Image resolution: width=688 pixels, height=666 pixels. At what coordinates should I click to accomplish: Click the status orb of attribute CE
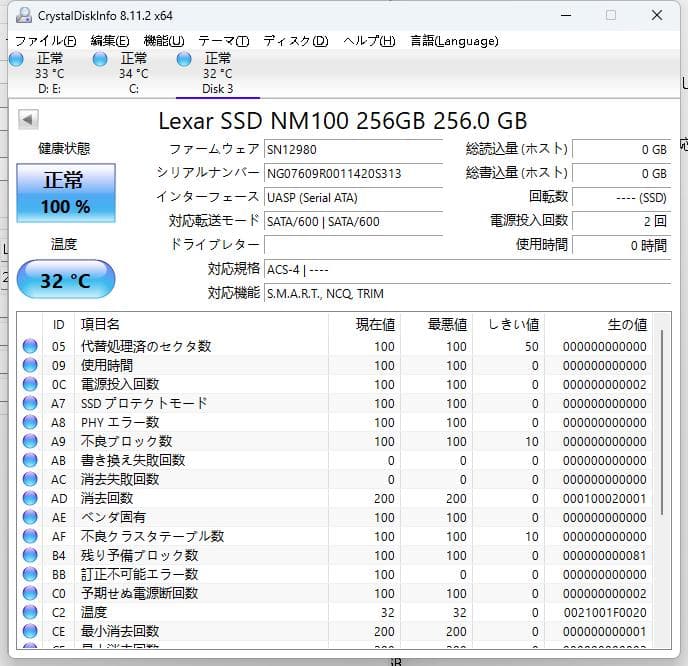(30, 631)
